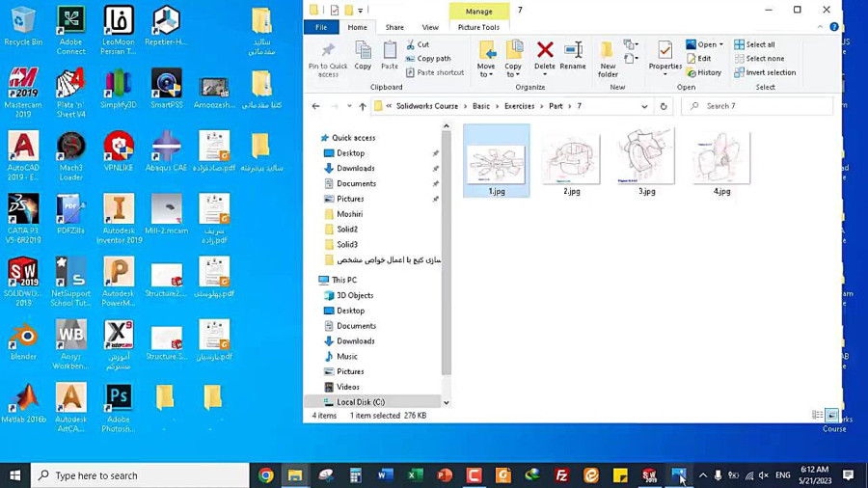Click Edit in Open group
The image size is (868, 488).
[x=698, y=58]
